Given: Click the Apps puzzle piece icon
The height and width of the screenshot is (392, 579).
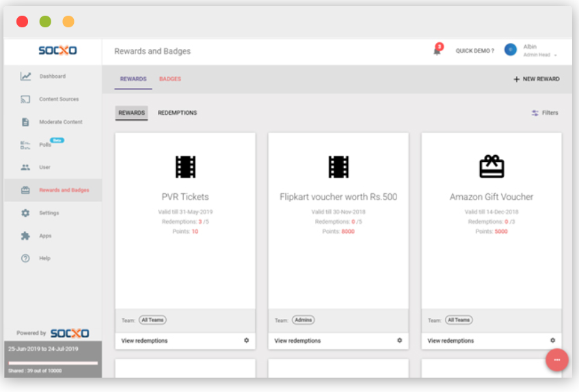Looking at the screenshot, I should point(25,236).
